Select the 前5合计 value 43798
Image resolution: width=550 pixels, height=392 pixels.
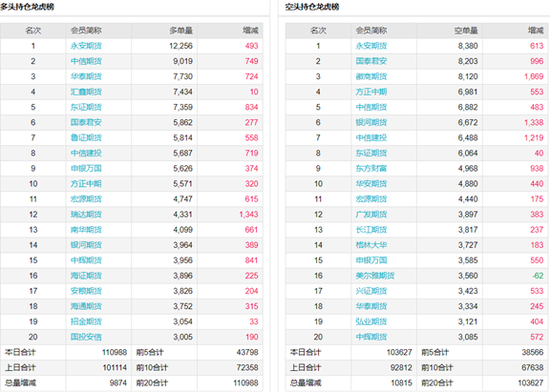click(247, 352)
